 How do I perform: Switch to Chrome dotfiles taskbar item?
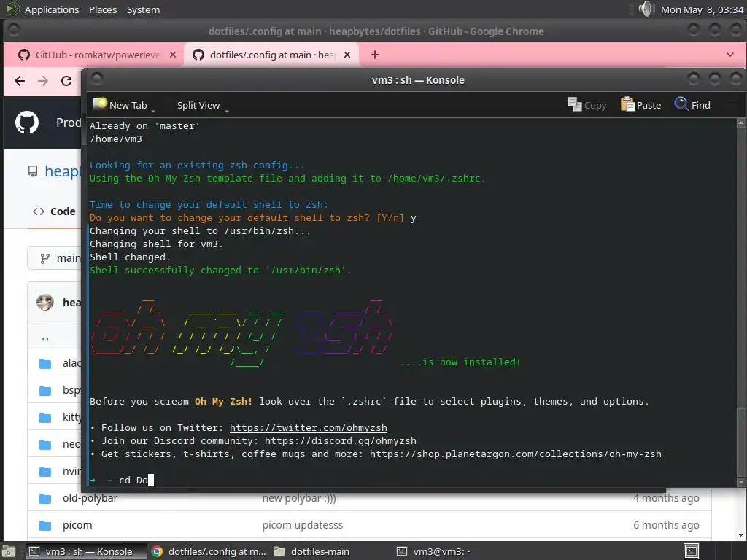[x=209, y=551]
